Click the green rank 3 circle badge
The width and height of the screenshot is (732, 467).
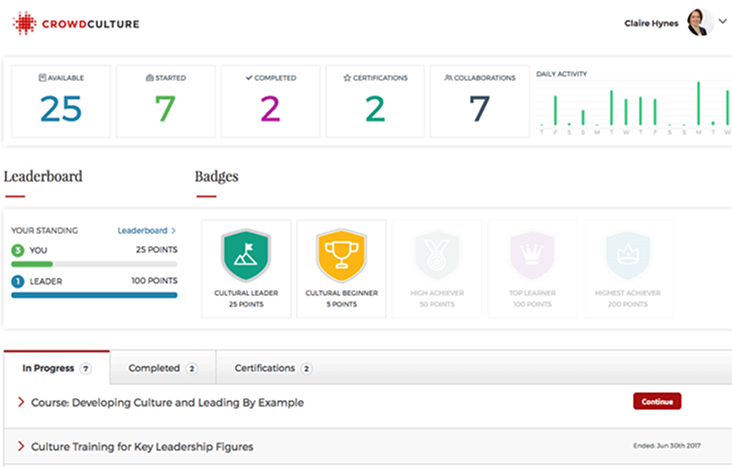[18, 250]
